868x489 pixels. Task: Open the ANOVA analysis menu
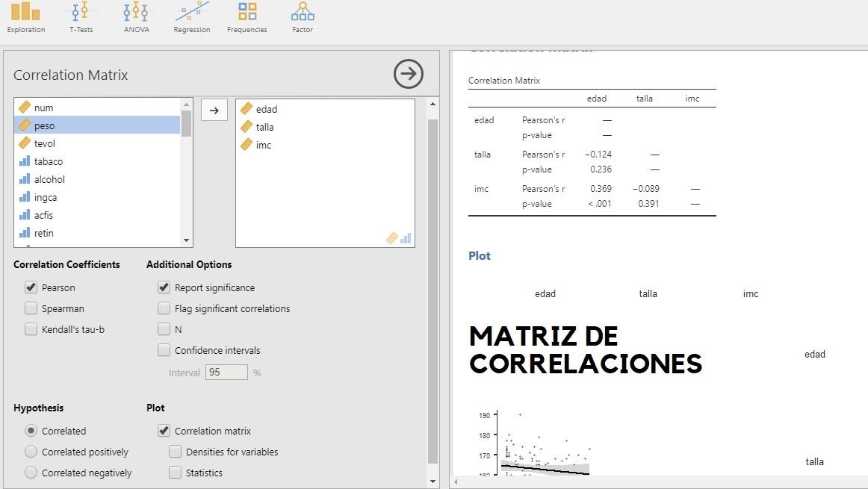pos(136,18)
